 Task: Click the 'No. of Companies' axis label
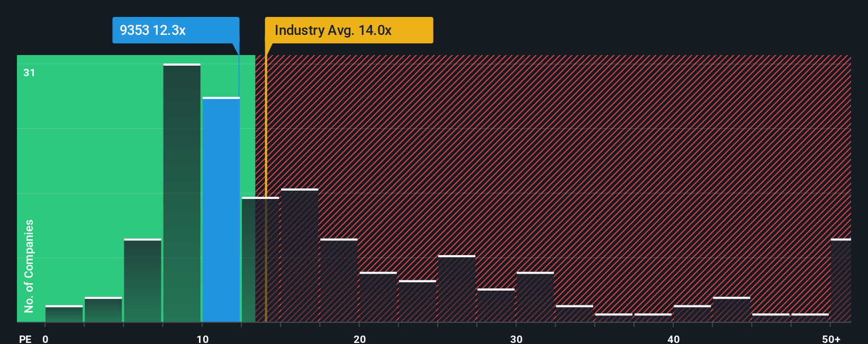tap(29, 266)
